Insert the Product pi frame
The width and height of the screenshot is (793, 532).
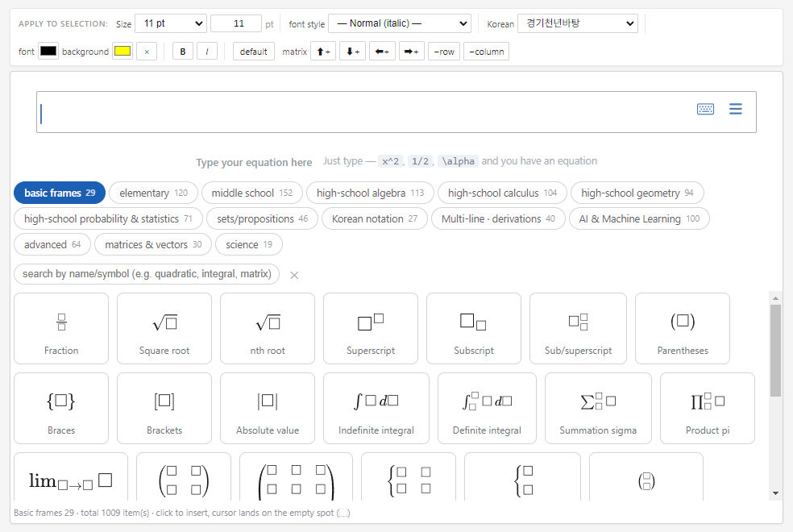(x=708, y=408)
